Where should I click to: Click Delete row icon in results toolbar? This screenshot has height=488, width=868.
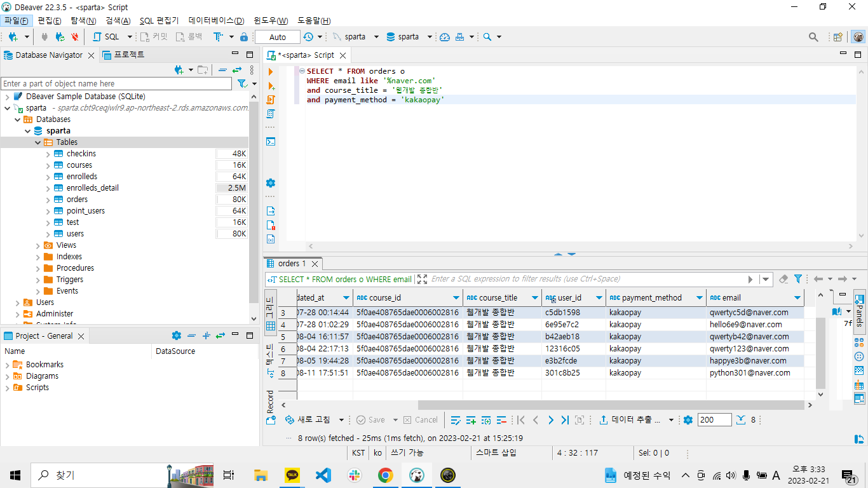click(x=501, y=420)
